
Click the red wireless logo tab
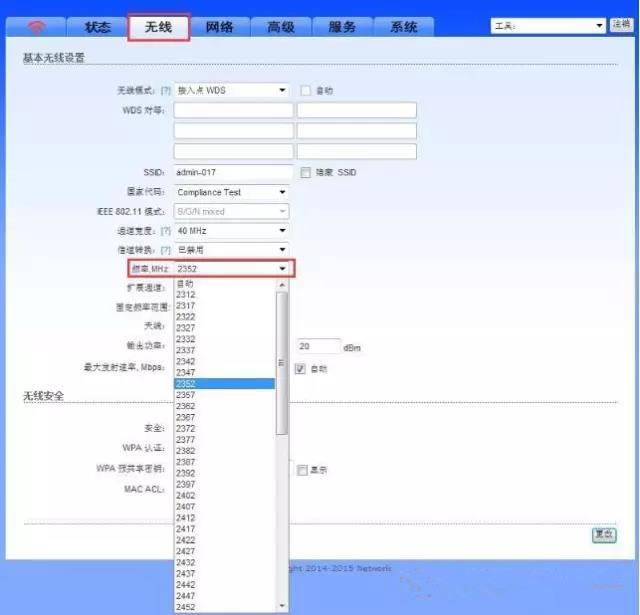(36, 27)
